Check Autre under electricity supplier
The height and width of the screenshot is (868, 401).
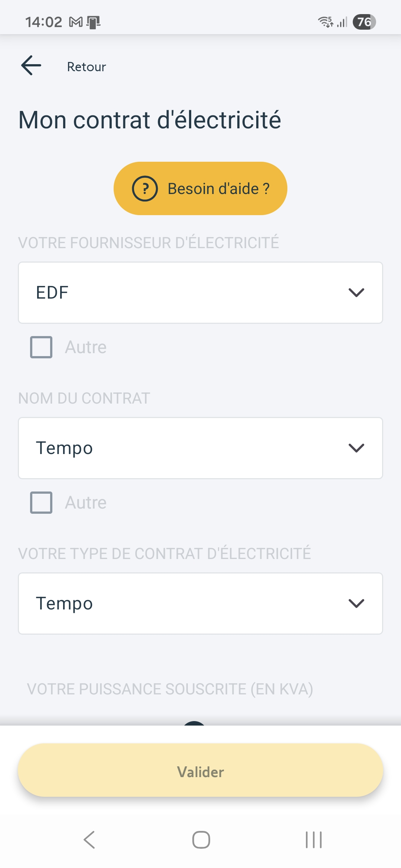pyautogui.click(x=41, y=347)
